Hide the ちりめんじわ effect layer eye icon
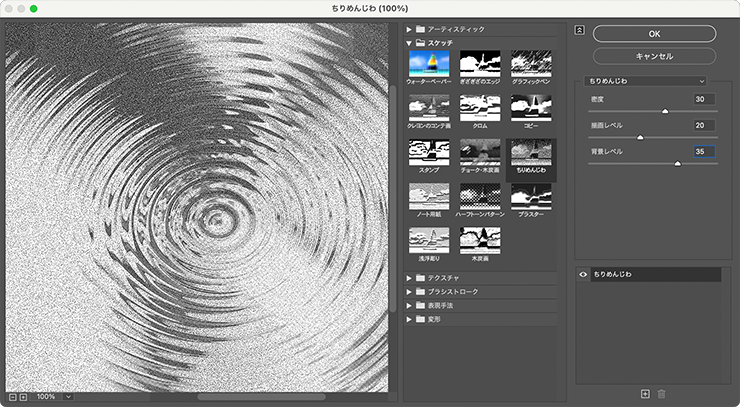 (x=582, y=274)
